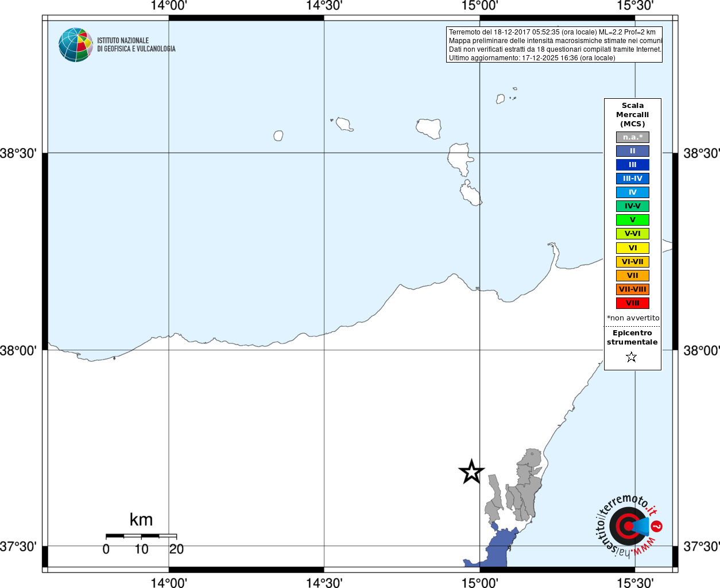The height and width of the screenshot is (588, 720).
Task: Select the intensity II legend swatch
Action: [x=633, y=151]
